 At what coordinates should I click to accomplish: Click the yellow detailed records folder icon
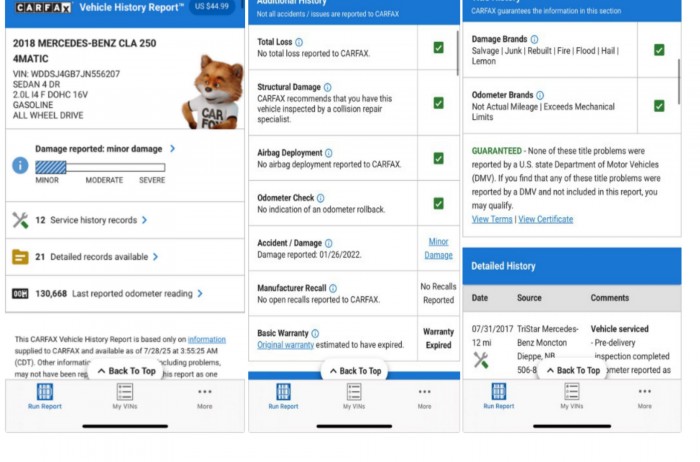coord(20,257)
